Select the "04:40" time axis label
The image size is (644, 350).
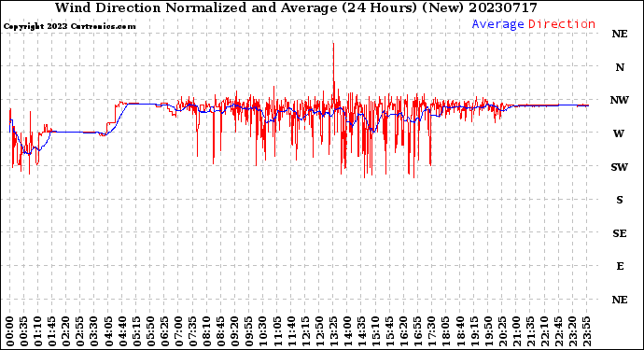point(122,331)
